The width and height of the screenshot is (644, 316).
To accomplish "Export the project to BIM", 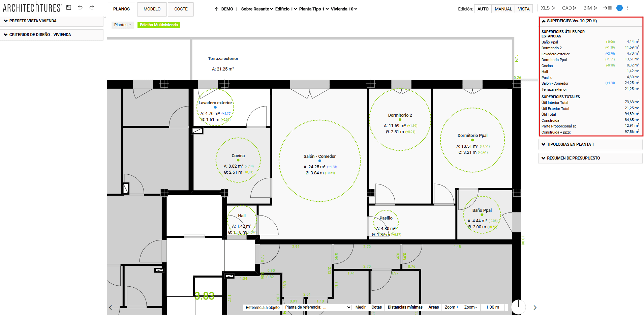I will point(590,7).
